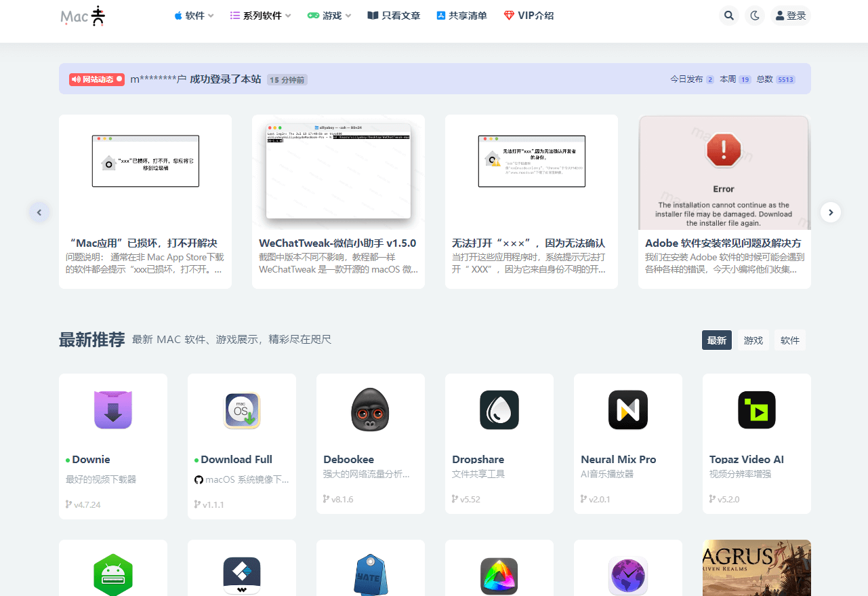
Task: Click the Topaz Video AI icon
Action: click(756, 410)
